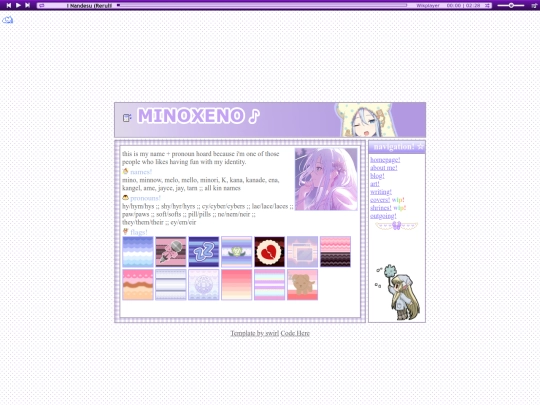Click the ice cream icon beside flags! heading
540x405 pixels.
coord(125,231)
